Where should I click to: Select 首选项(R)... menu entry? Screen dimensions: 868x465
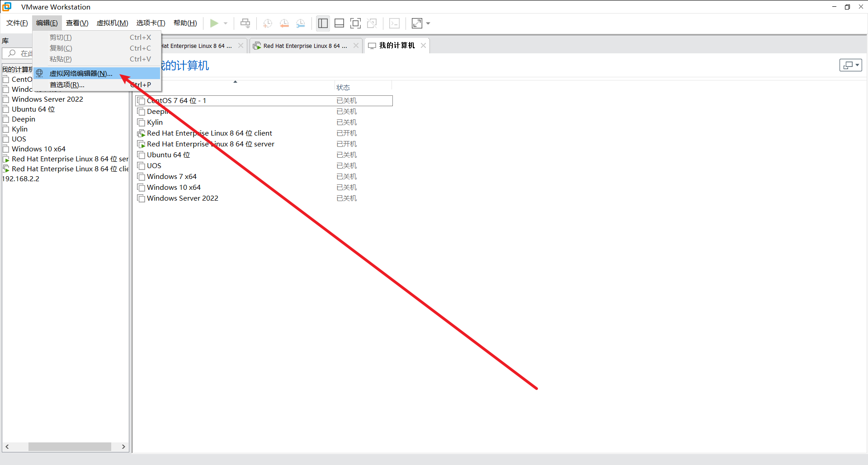[97, 85]
